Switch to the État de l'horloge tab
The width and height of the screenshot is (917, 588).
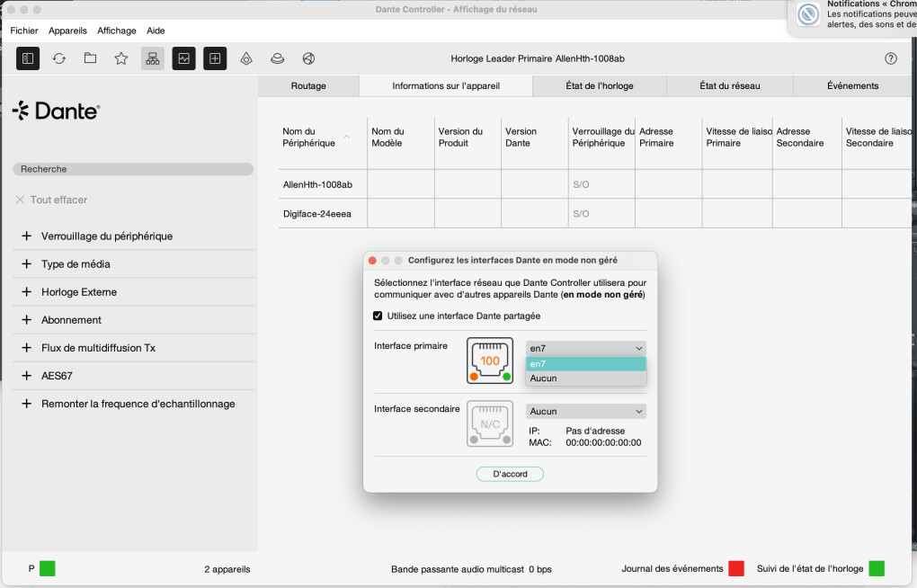[x=600, y=86]
